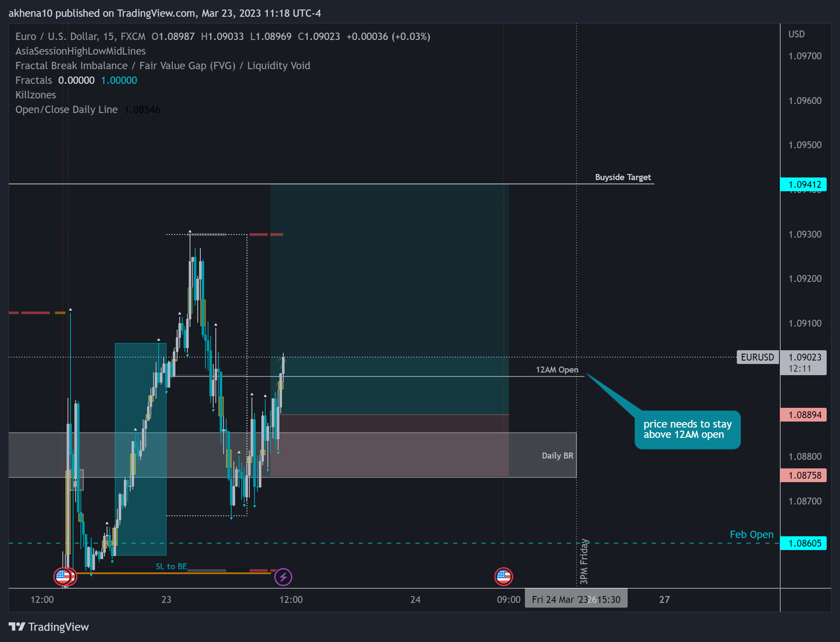Click the 1.08605 Feb Open price label
This screenshot has width=840, height=642.
point(803,543)
